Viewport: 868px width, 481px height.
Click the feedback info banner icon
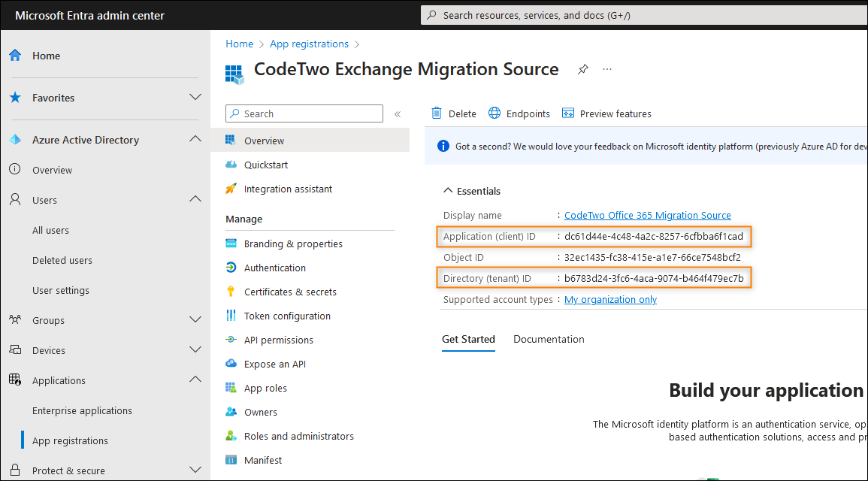(443, 146)
